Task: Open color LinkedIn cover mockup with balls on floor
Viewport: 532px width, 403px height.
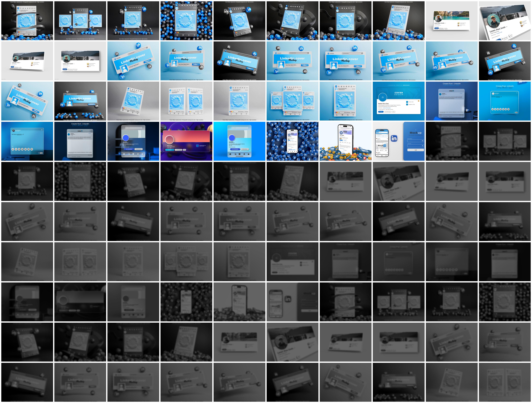Action: click(80, 101)
